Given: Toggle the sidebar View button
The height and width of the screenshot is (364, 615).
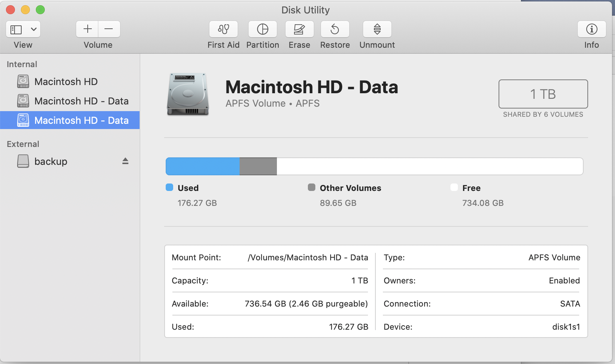Looking at the screenshot, I should [x=16, y=29].
